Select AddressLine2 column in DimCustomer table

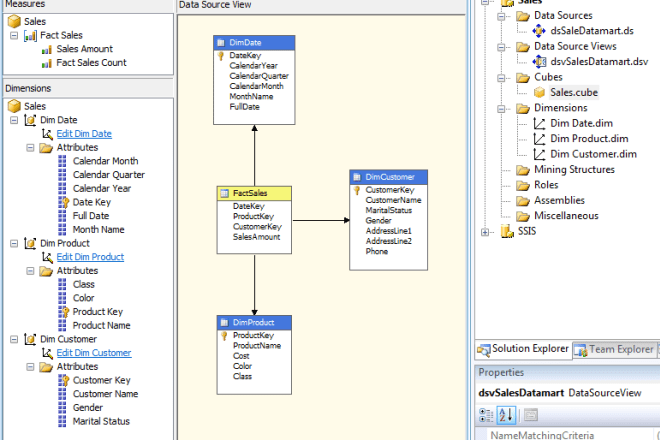pos(389,241)
